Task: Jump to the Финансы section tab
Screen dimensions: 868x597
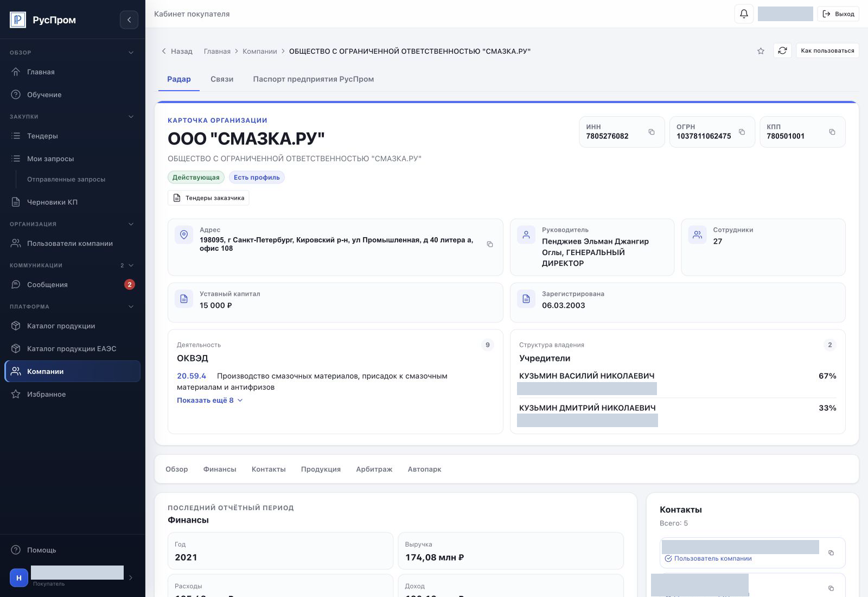Action: point(220,469)
